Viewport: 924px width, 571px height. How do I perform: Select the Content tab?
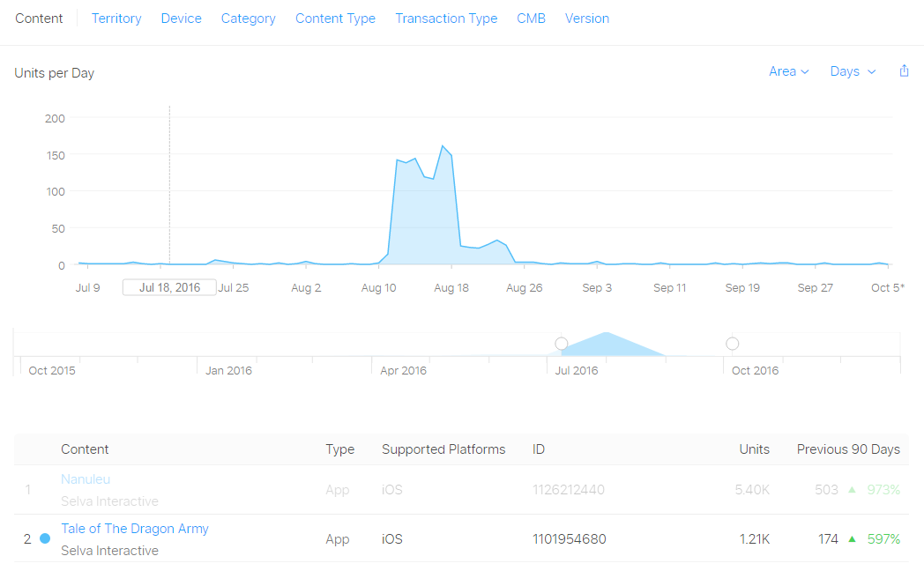pos(39,19)
